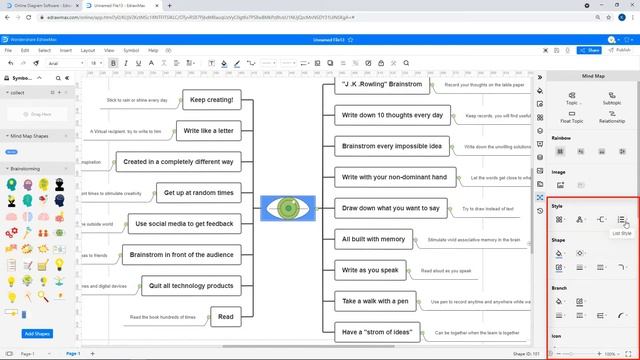640x360 pixels.
Task: Add a Subtopic from Mind Map panel
Action: coord(612,98)
